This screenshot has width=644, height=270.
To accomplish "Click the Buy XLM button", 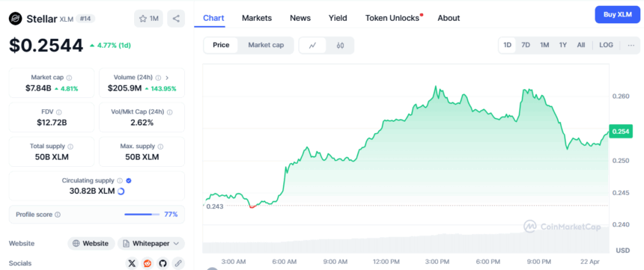I will [x=617, y=14].
